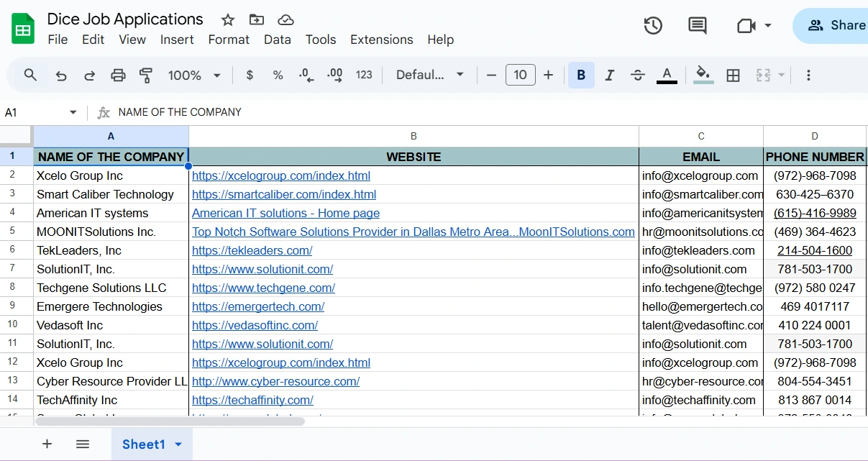Click the font size input field

[520, 75]
